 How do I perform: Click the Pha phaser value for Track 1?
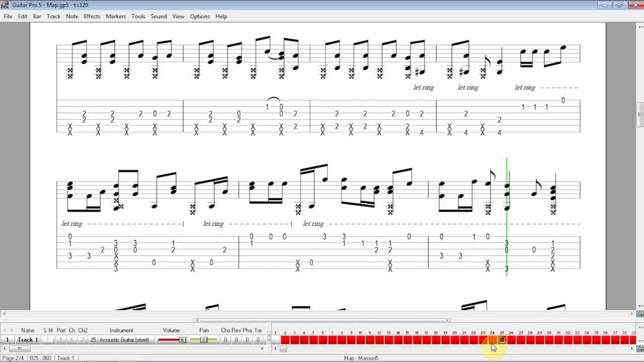247,340
